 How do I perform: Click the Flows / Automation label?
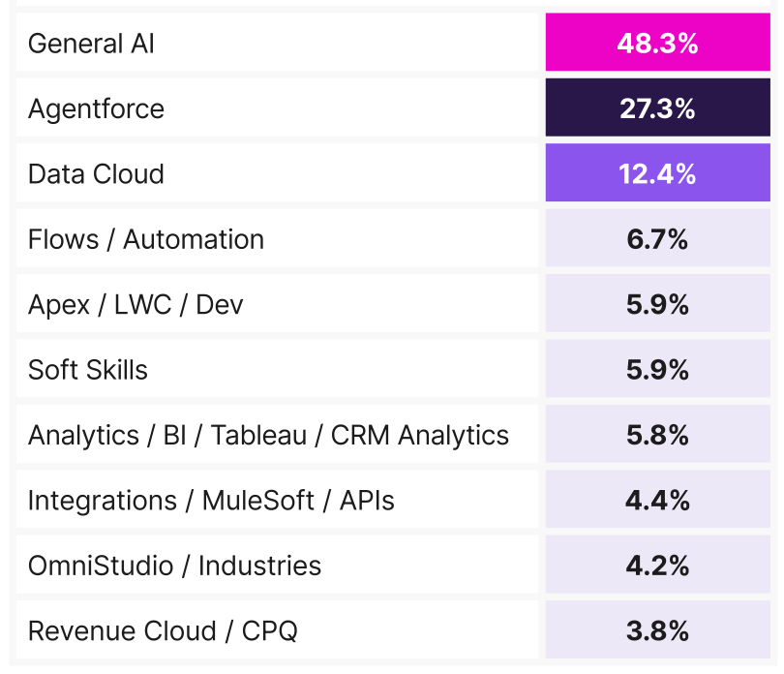146,239
